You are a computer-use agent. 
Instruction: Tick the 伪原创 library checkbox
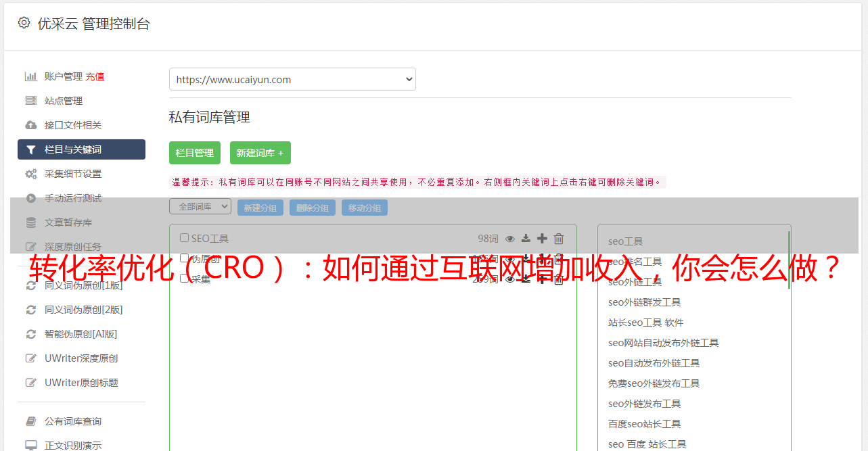point(184,258)
